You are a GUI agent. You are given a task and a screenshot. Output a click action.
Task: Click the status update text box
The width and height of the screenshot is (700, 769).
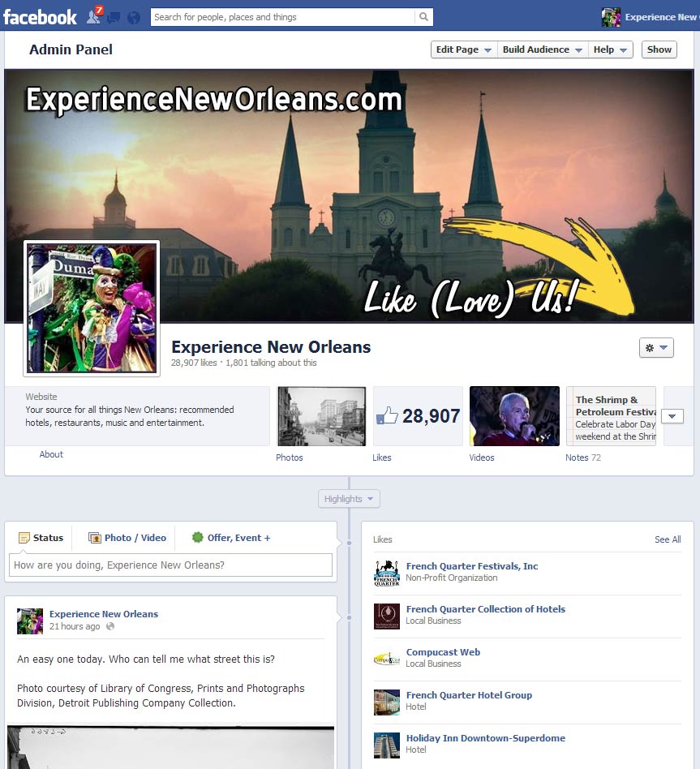pos(170,565)
